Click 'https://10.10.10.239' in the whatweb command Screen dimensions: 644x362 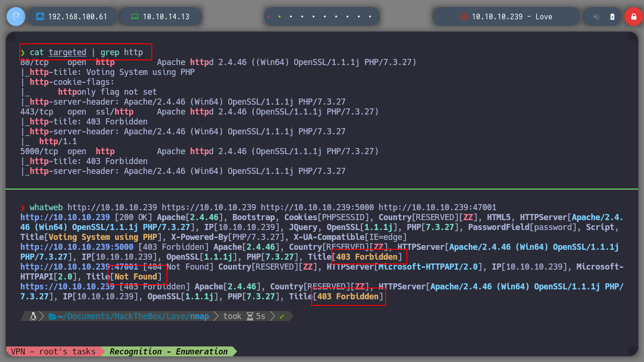[209, 207]
